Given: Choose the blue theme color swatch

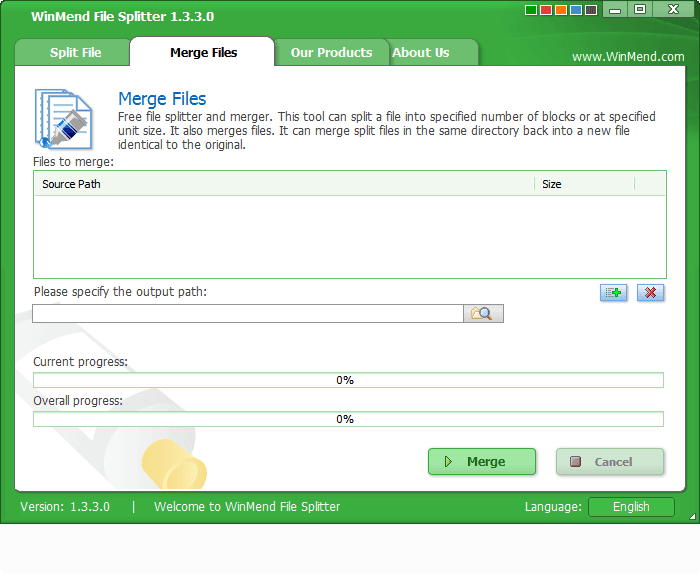Looking at the screenshot, I should click(x=576, y=10).
